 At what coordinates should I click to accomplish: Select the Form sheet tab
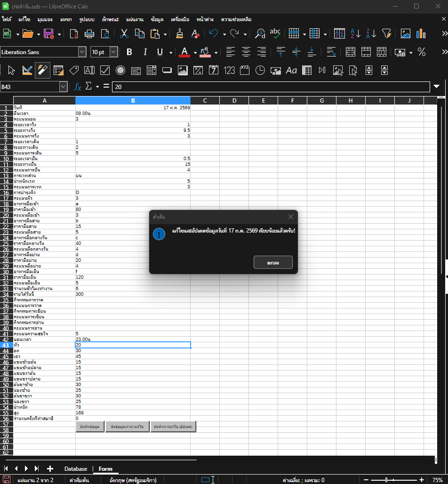coord(105,469)
